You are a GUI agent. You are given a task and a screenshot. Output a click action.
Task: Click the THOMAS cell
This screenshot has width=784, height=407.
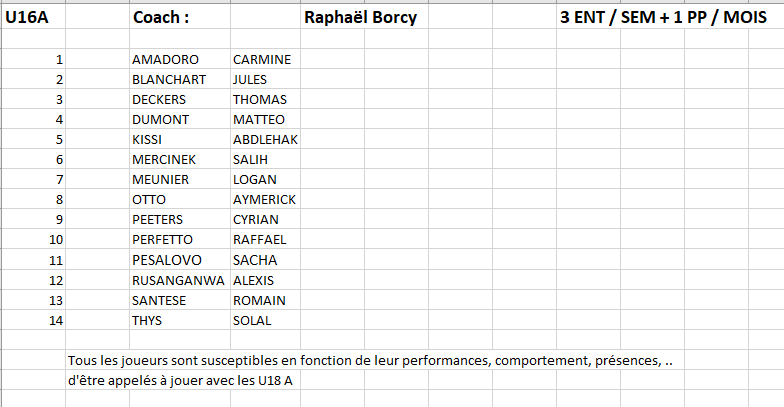tap(266, 100)
